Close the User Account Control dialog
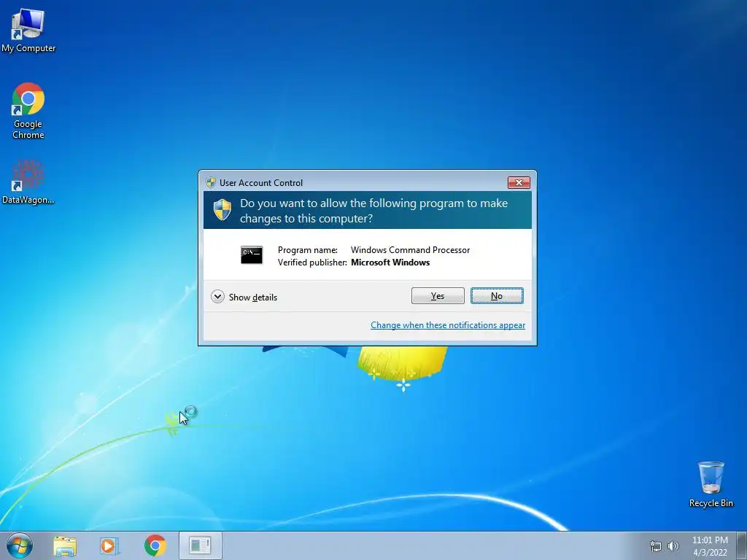This screenshot has width=747, height=560. (x=519, y=182)
